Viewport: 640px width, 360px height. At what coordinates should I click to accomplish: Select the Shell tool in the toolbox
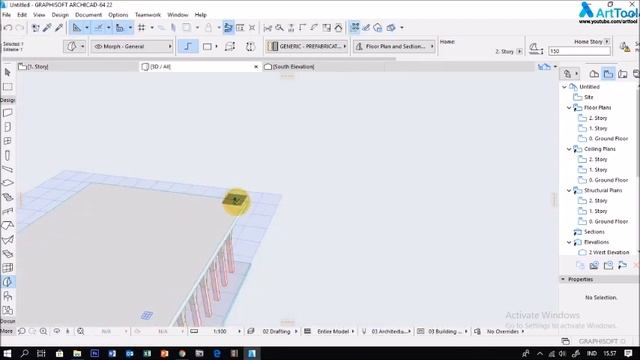click(x=7, y=240)
